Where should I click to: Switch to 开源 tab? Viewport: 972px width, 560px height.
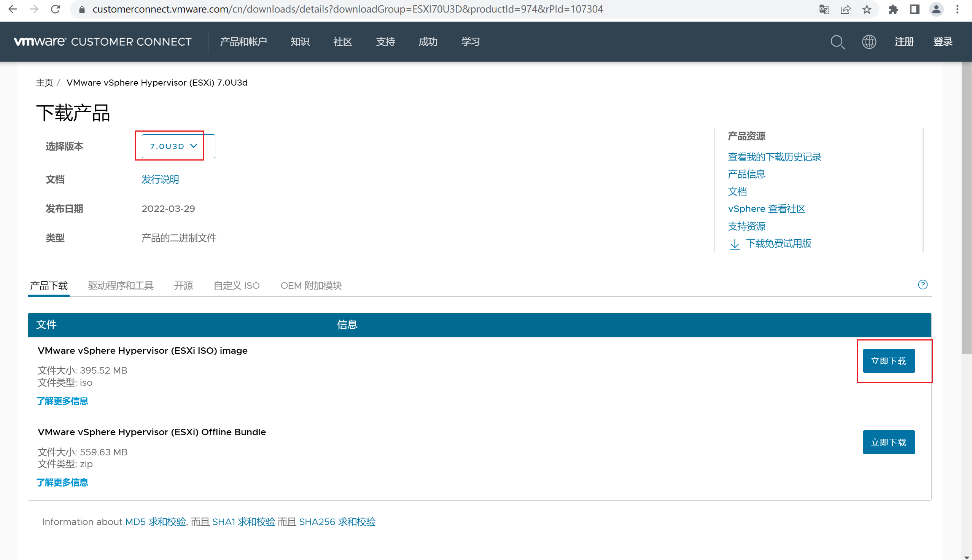point(183,285)
